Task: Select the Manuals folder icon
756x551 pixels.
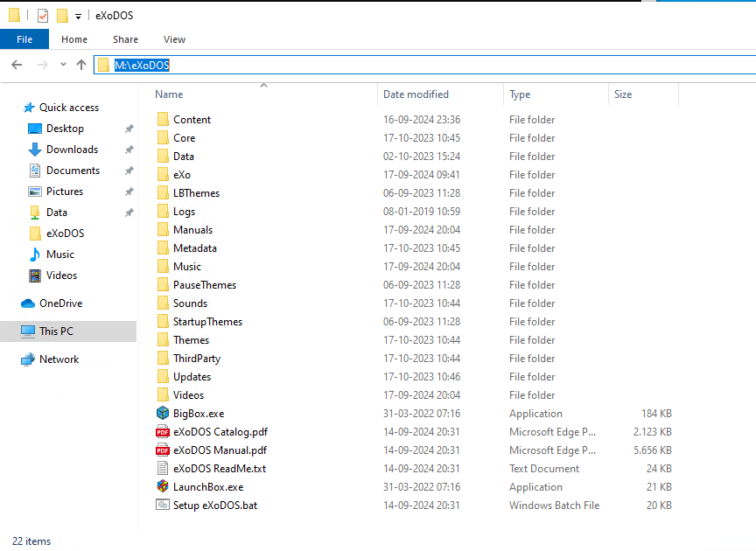Action: click(163, 229)
